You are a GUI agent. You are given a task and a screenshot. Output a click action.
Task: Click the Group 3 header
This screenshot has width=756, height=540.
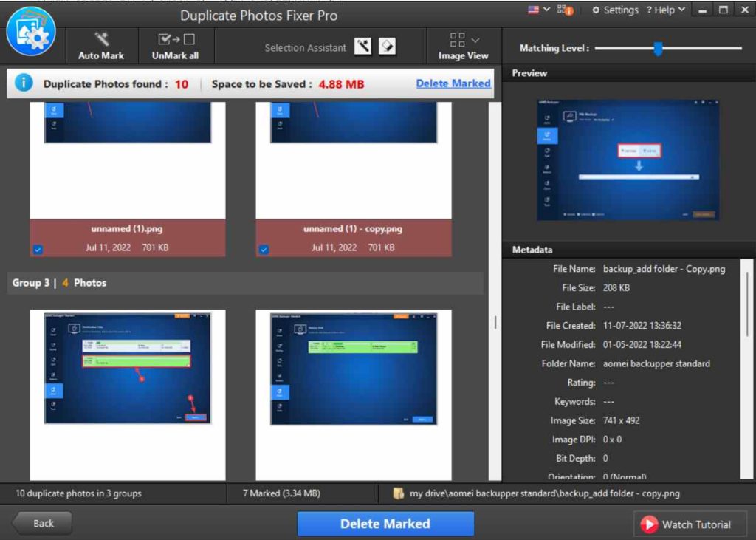click(245, 283)
